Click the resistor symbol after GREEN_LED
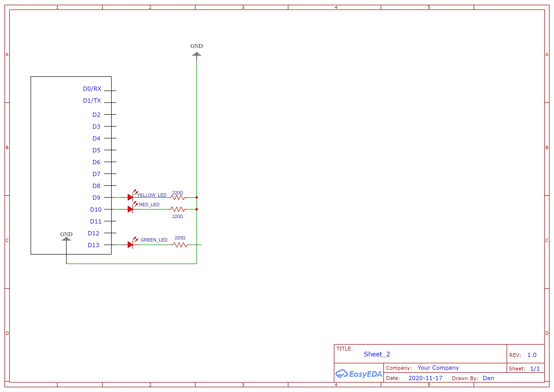 [180, 245]
